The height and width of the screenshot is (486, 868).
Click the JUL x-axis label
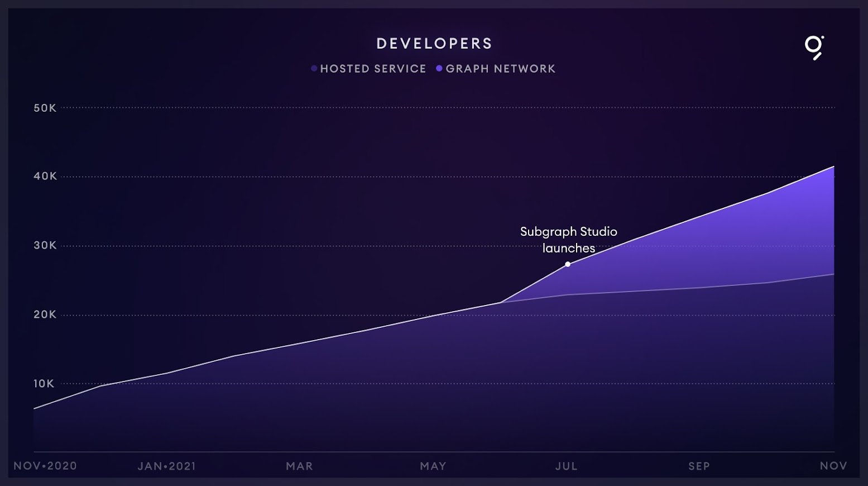(x=566, y=466)
